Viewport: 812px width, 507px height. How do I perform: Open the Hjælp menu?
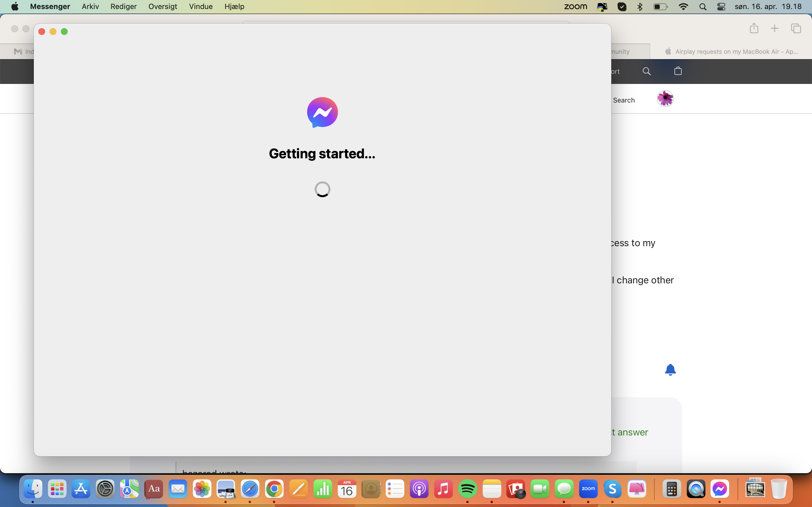pos(234,7)
